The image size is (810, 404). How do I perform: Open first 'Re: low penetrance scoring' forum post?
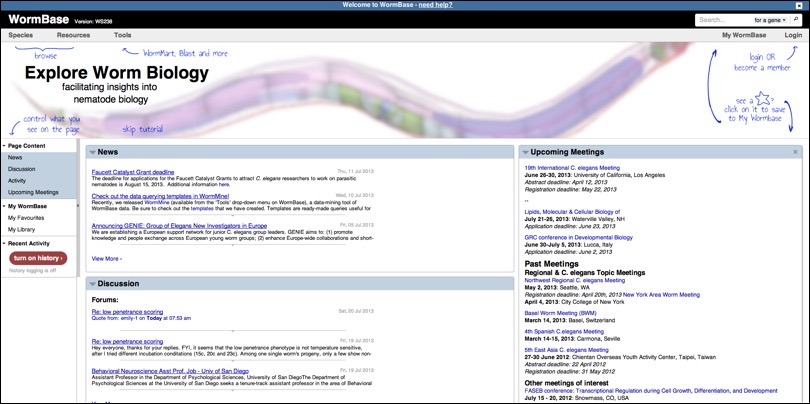127,312
